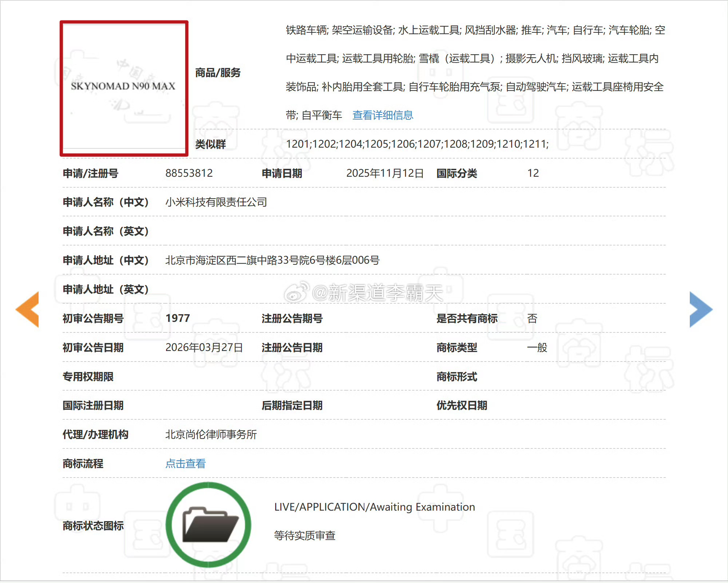Viewport: 728px width, 583px height.
Task: Select trademark type value 一般
Action: coord(537,348)
